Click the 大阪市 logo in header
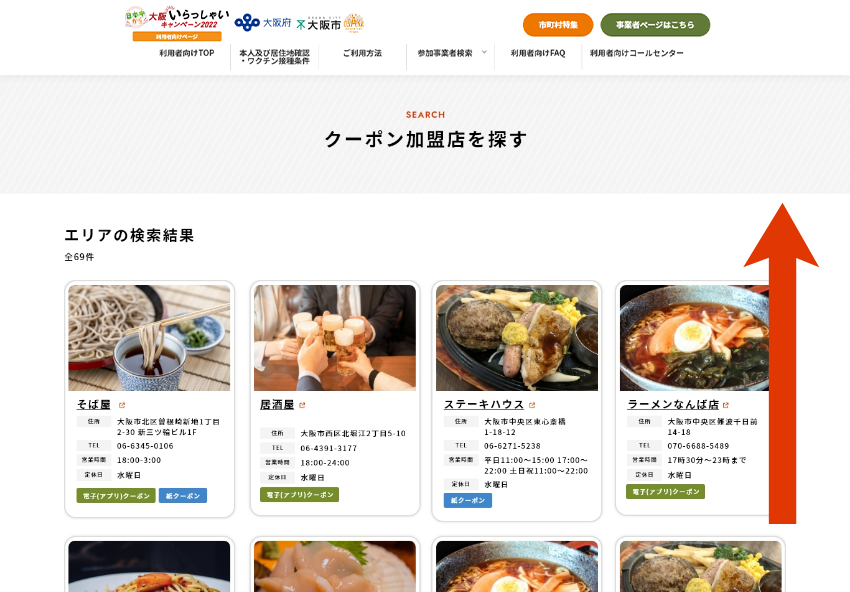The width and height of the screenshot is (850, 592). pos(319,24)
